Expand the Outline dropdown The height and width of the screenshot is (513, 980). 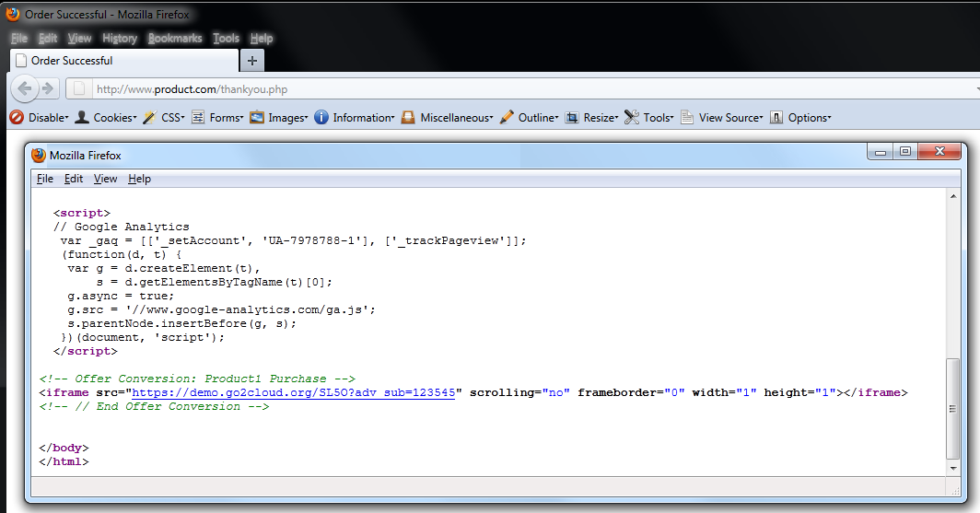[x=538, y=118]
